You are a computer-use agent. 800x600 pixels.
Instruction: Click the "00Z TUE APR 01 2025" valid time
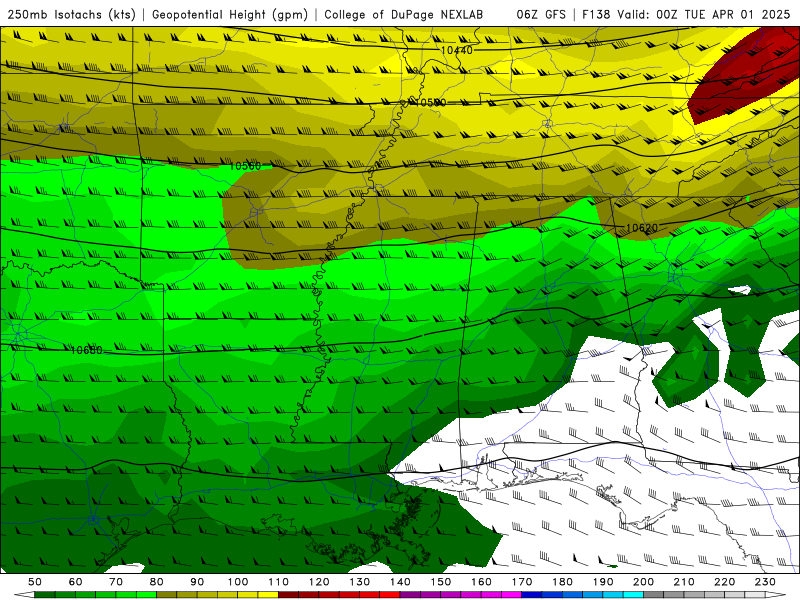coord(723,15)
